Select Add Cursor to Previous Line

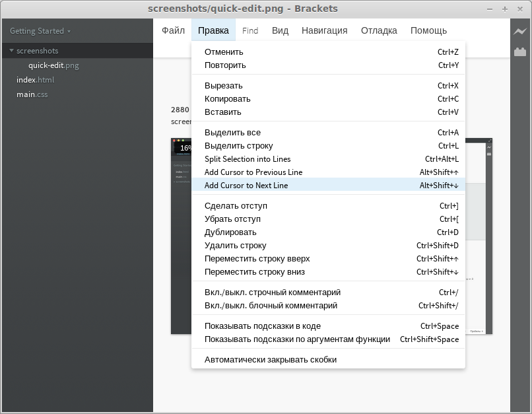(328, 172)
